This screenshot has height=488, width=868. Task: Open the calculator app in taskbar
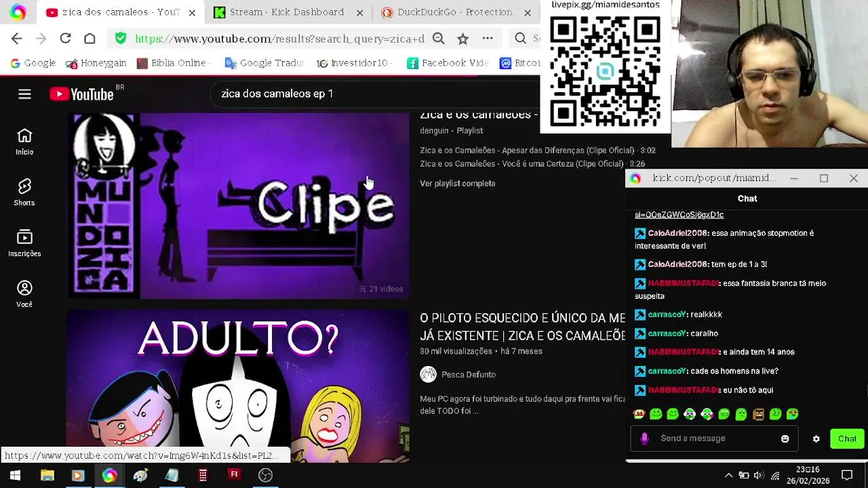[x=203, y=475]
